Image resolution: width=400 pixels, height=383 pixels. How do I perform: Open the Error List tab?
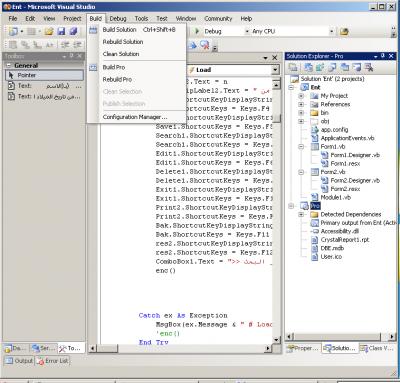click(x=53, y=361)
